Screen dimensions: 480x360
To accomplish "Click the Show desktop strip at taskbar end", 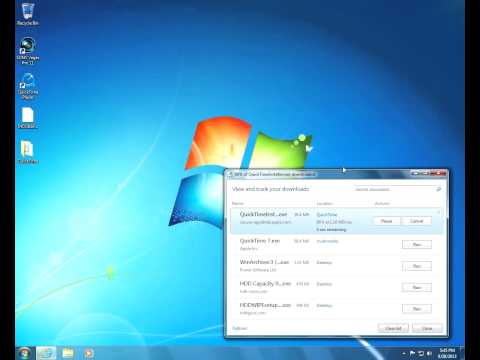I will (462, 353).
